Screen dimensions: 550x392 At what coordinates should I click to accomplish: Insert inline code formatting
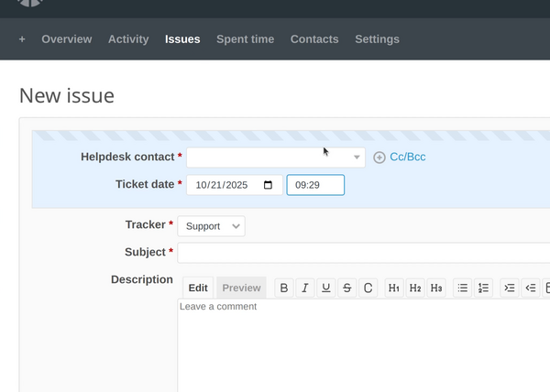(368, 288)
